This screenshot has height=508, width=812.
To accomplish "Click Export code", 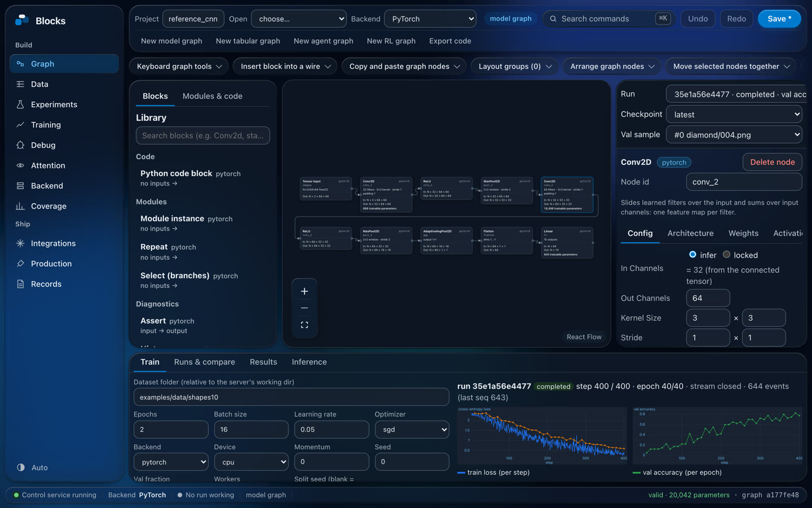I will pos(450,41).
